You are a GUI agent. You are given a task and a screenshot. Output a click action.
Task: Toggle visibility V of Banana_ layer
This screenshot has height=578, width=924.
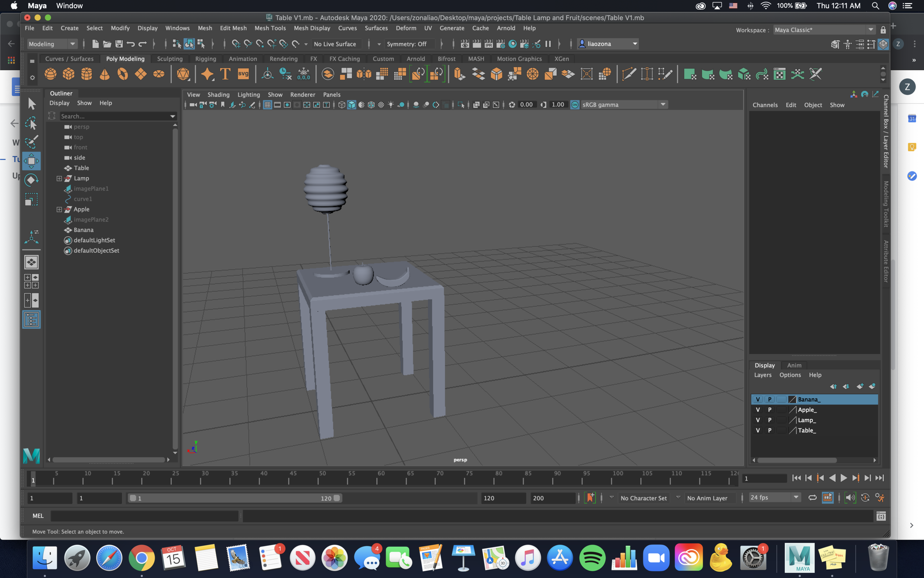click(758, 399)
